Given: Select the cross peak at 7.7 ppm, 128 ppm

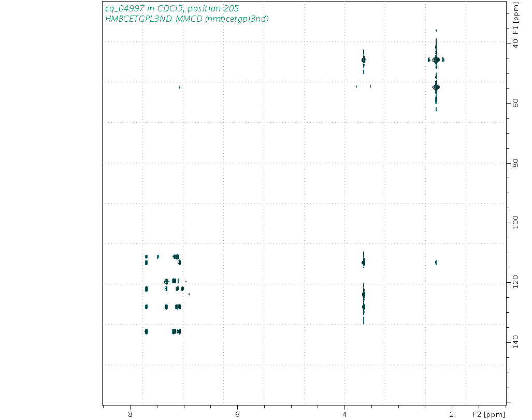Looking at the screenshot, I should click(146, 307).
